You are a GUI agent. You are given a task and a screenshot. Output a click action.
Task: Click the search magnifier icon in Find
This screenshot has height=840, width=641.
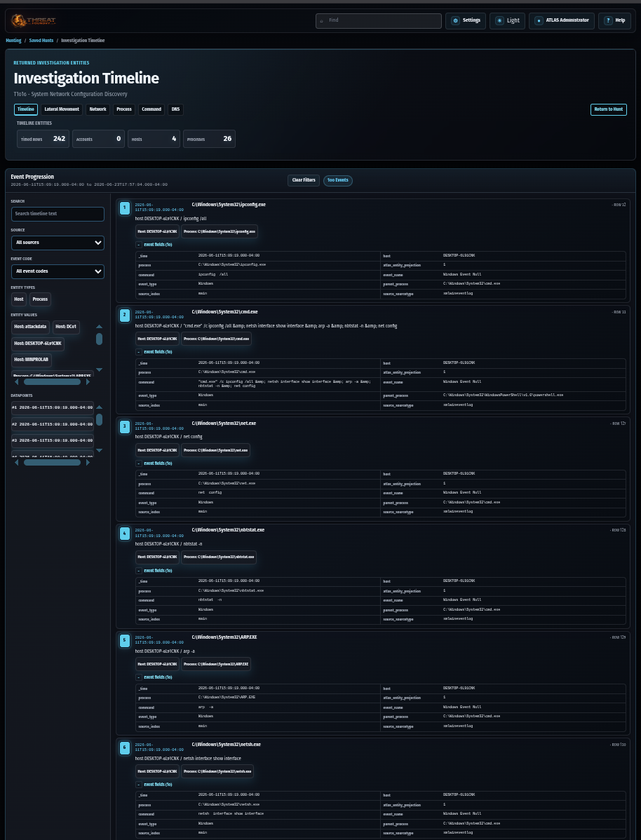[322, 20]
